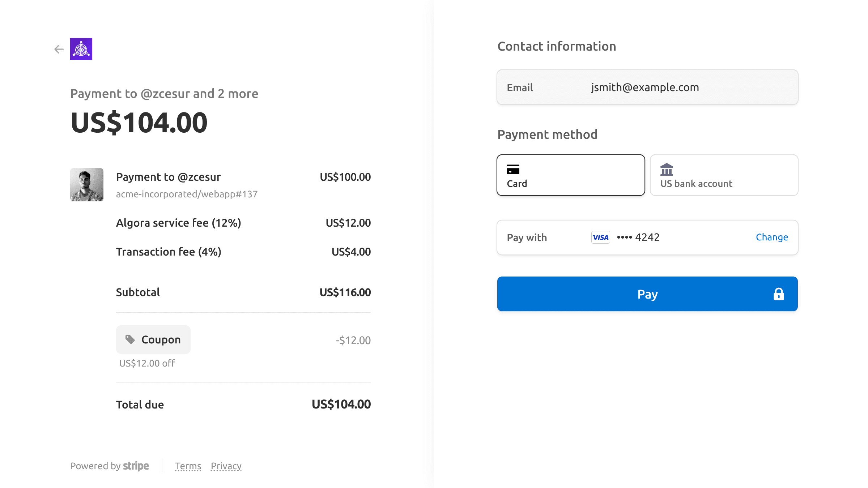The image size is (868, 488).
Task: Click the lock icon on Pay button
Action: [778, 294]
